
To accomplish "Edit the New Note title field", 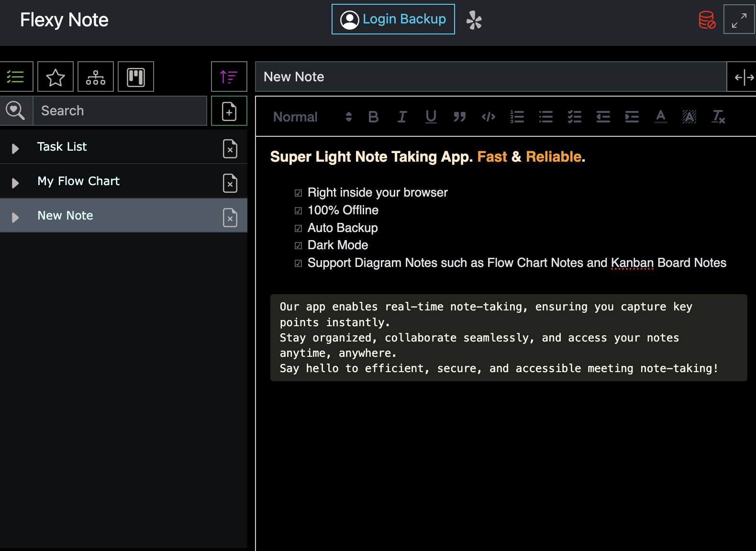I will pos(491,77).
